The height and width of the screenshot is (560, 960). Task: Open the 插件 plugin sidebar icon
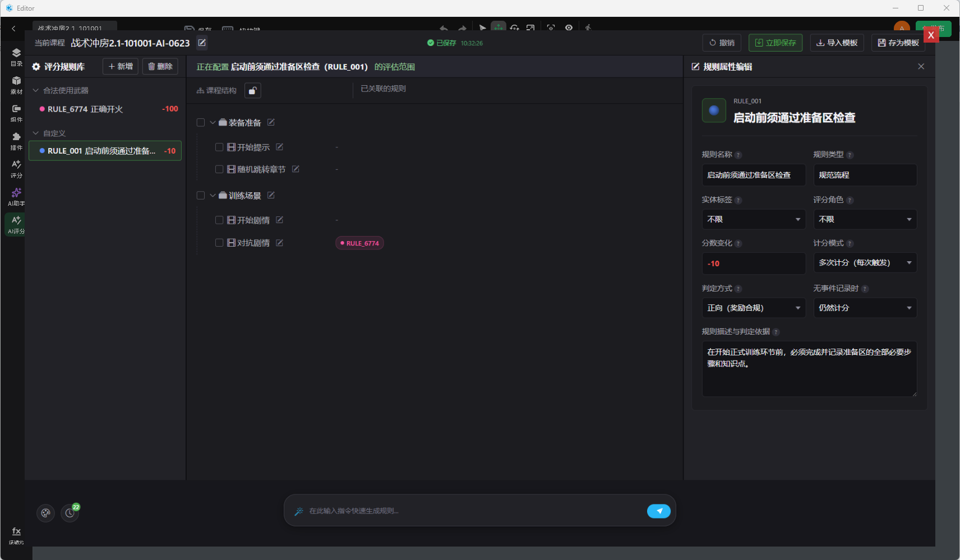coord(16,141)
